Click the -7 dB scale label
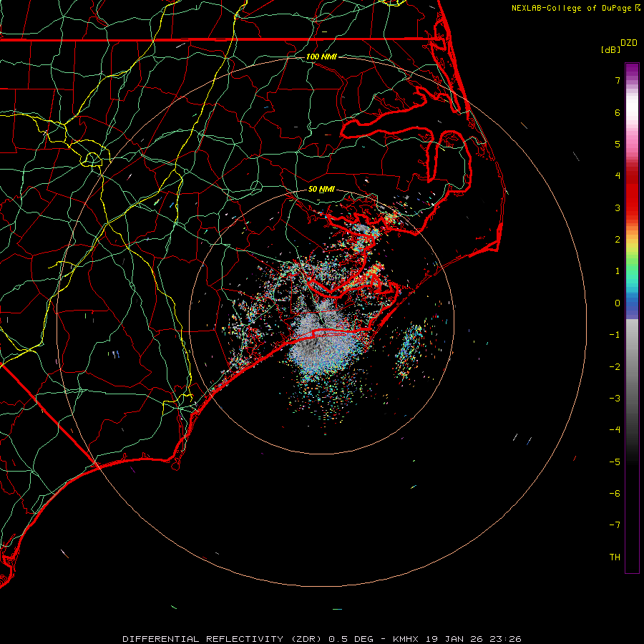 click(x=615, y=525)
